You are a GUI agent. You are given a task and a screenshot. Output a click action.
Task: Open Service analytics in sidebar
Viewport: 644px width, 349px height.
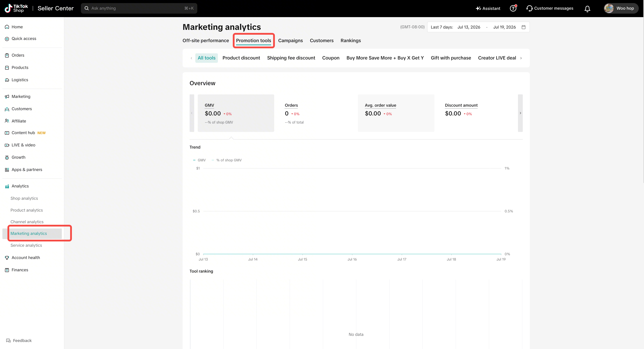coord(26,245)
